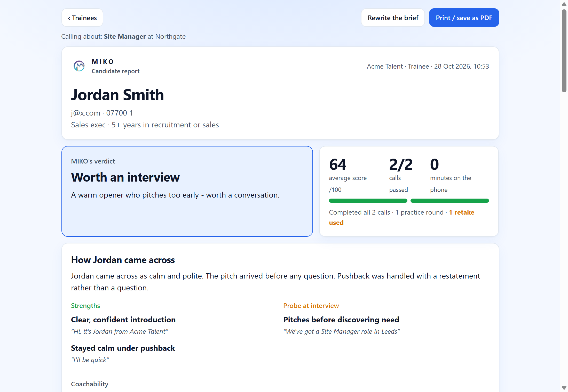Click Print / save as PDF
This screenshot has width=568, height=392.
pyautogui.click(x=464, y=18)
